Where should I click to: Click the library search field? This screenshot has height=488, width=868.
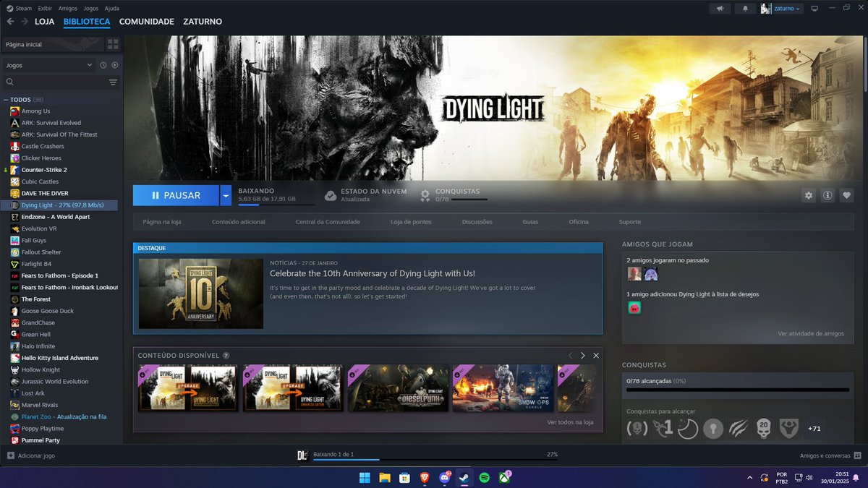coord(54,82)
